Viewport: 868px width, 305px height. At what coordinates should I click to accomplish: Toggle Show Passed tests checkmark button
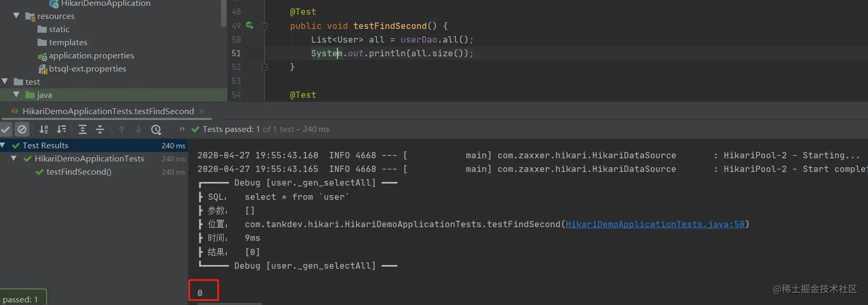click(x=6, y=129)
